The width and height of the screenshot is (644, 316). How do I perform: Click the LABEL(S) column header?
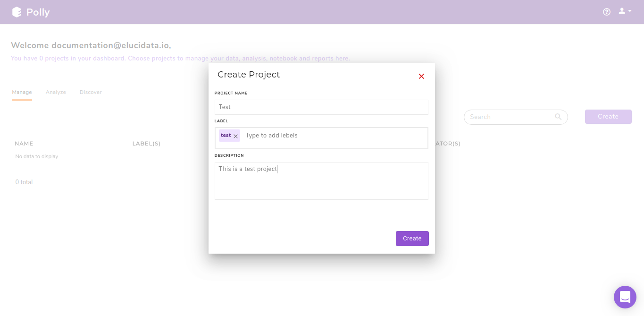pyautogui.click(x=146, y=144)
